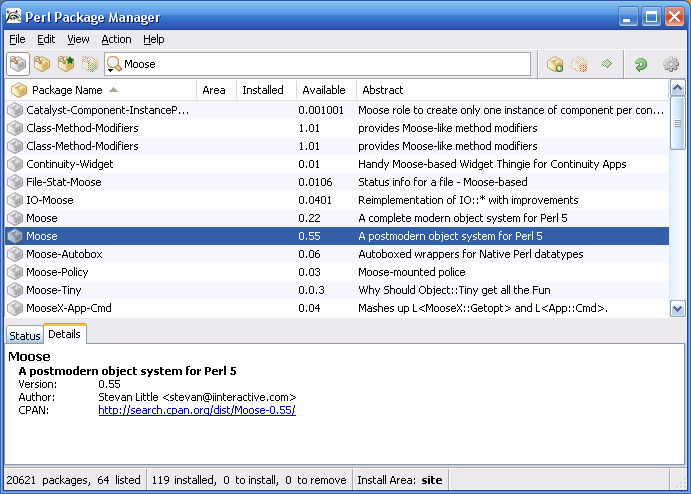Click the IO-Moose package icon
The width and height of the screenshot is (691, 494).
[15, 200]
